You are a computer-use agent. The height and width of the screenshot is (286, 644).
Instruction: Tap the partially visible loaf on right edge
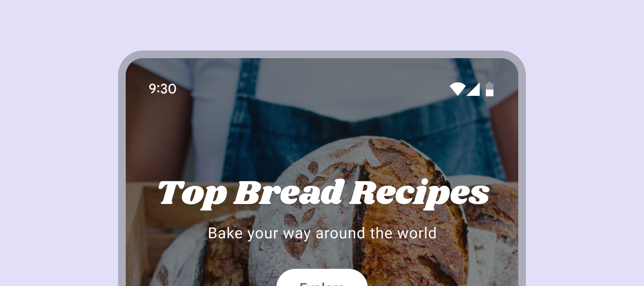coord(493,229)
